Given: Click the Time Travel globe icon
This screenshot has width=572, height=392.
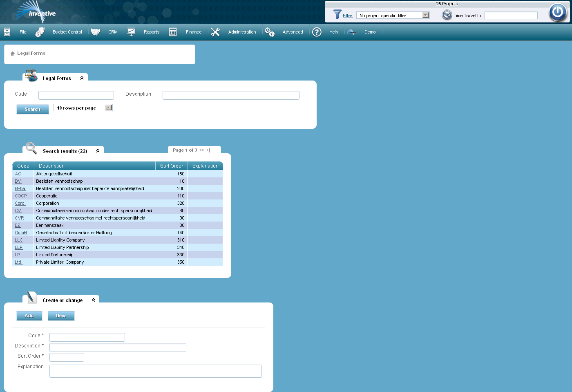Looking at the screenshot, I should pyautogui.click(x=447, y=15).
